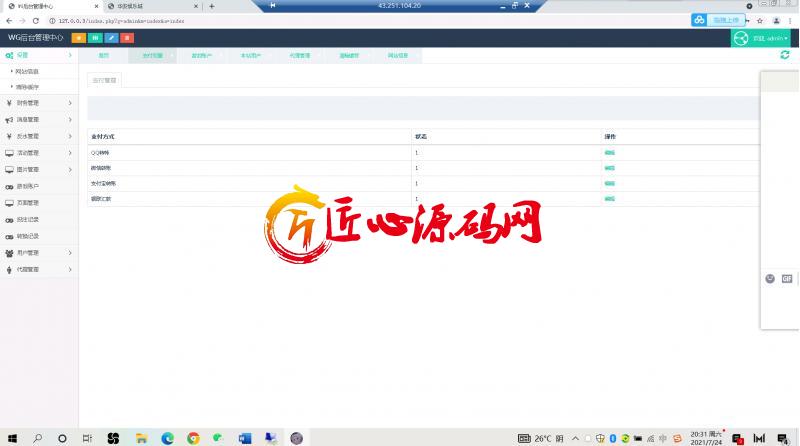Open Microsoft Word from the taskbar

[x=245, y=438]
